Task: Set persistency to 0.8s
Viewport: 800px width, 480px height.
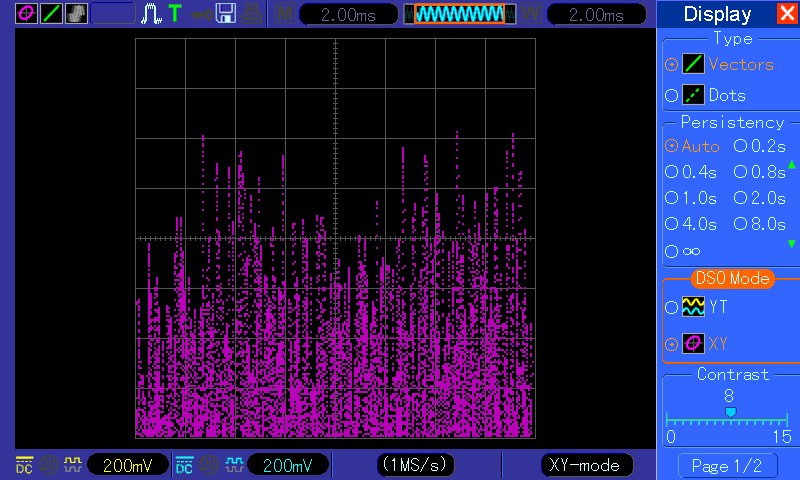Action: (740, 172)
